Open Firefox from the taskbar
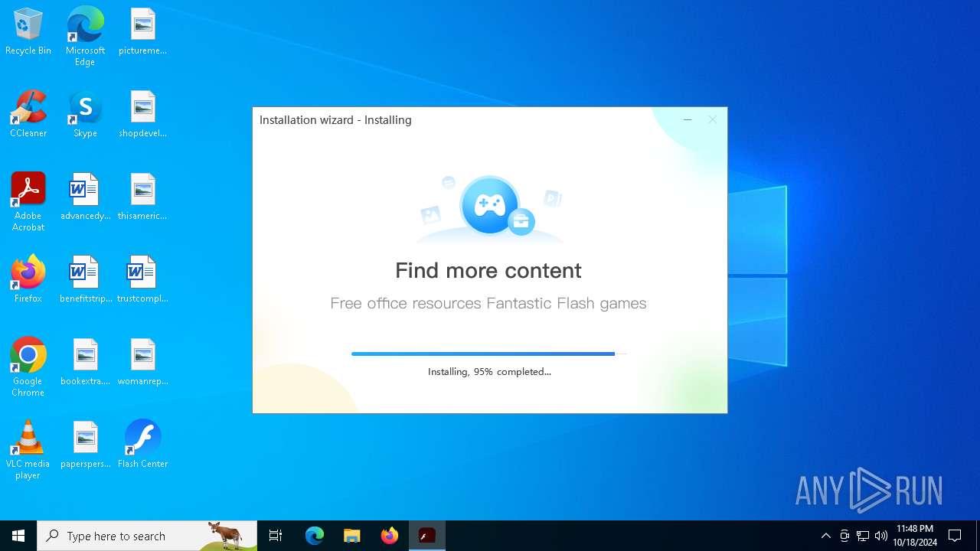 pyautogui.click(x=390, y=536)
